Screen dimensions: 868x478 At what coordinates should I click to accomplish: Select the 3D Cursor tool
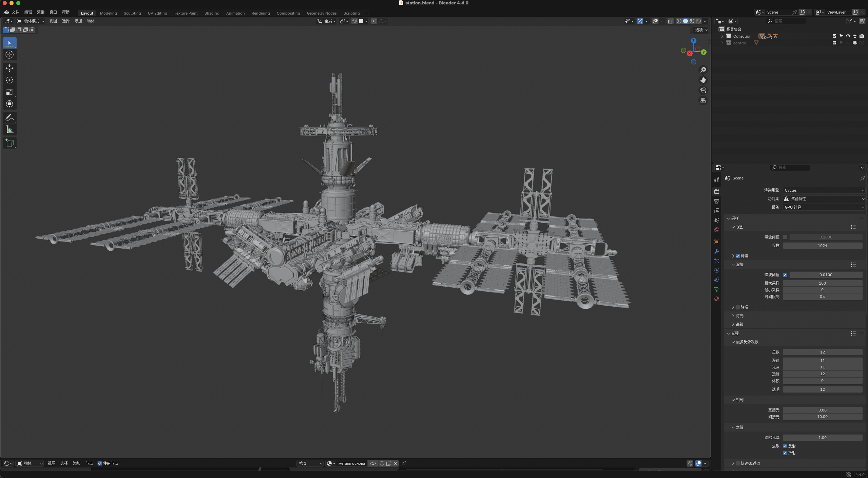pyautogui.click(x=9, y=55)
